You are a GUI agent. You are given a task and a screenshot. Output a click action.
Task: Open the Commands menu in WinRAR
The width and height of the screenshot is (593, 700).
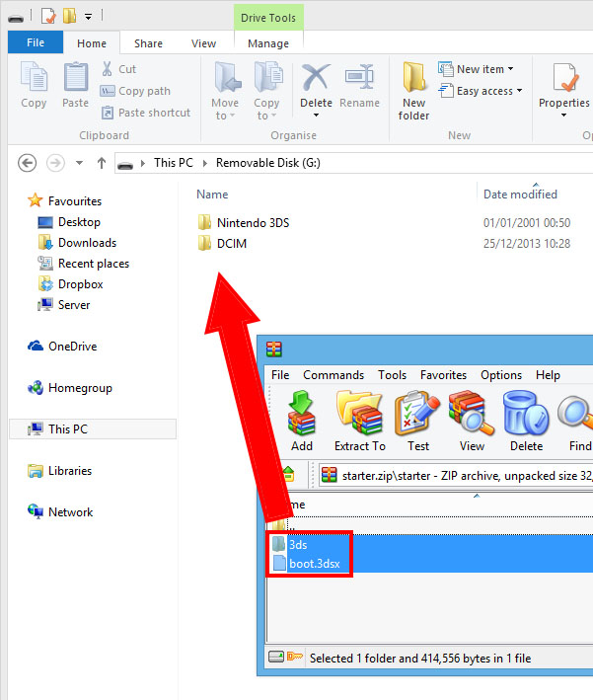[x=334, y=375]
